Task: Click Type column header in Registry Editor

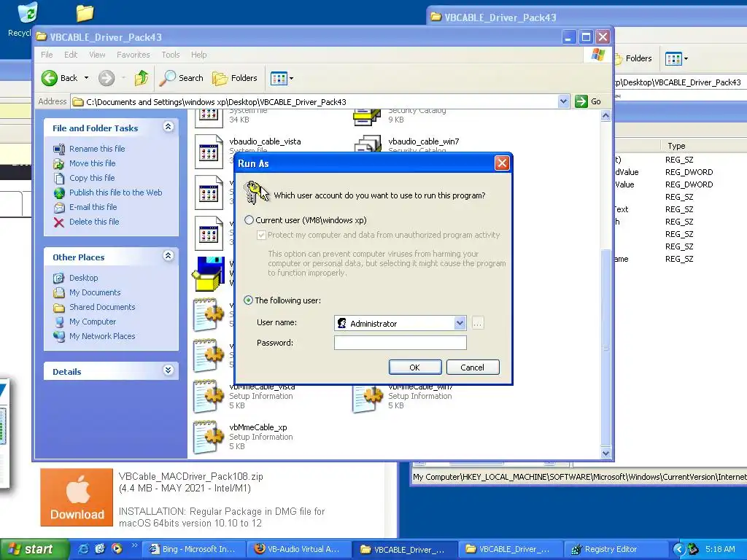Action: [x=676, y=146]
